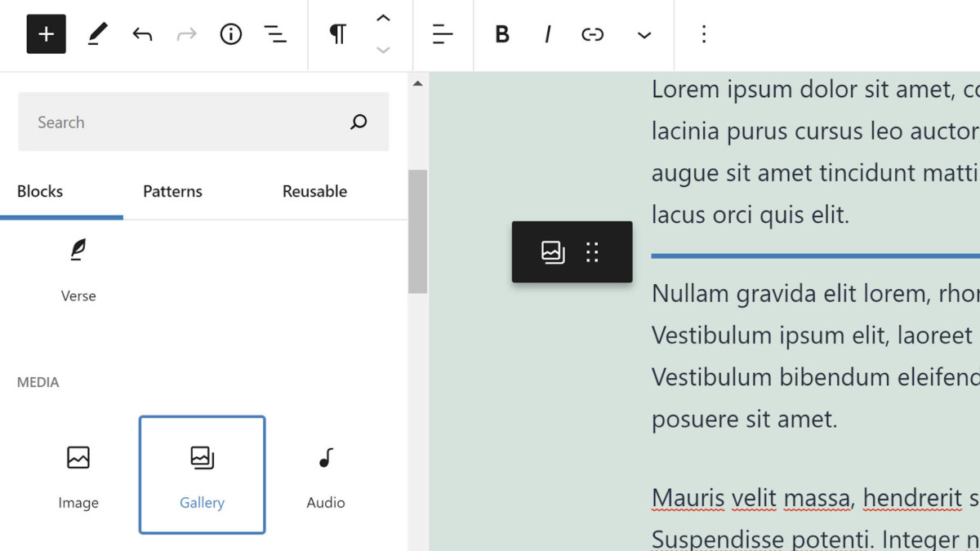
Task: Toggle the block inserter plus button
Action: (x=46, y=34)
